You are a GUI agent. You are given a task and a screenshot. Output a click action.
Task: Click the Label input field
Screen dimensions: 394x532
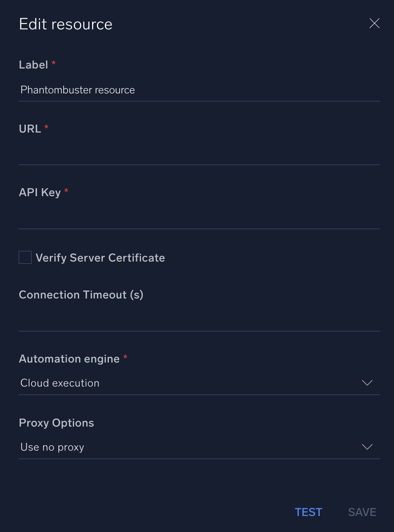199,90
